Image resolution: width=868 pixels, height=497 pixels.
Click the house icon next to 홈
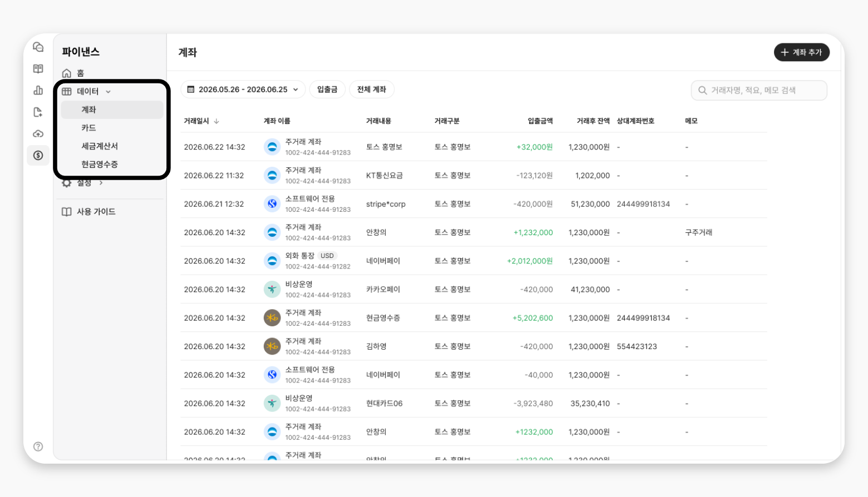67,73
